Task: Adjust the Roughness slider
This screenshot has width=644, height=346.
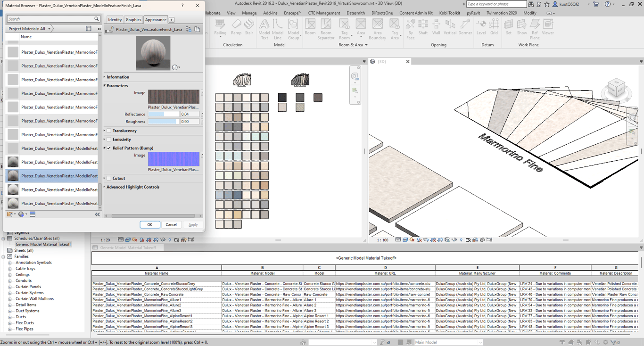Action: 164,122
